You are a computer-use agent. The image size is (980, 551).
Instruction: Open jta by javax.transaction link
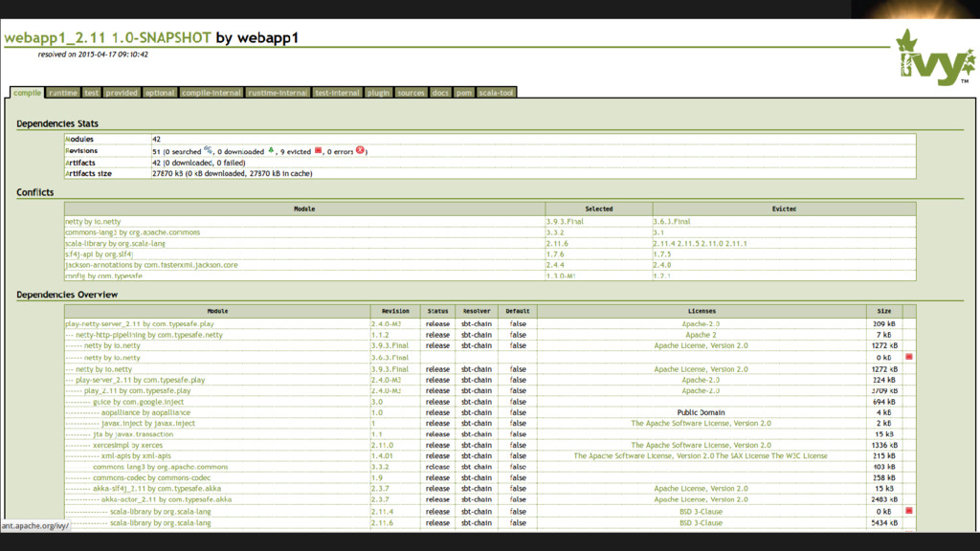tap(133, 434)
